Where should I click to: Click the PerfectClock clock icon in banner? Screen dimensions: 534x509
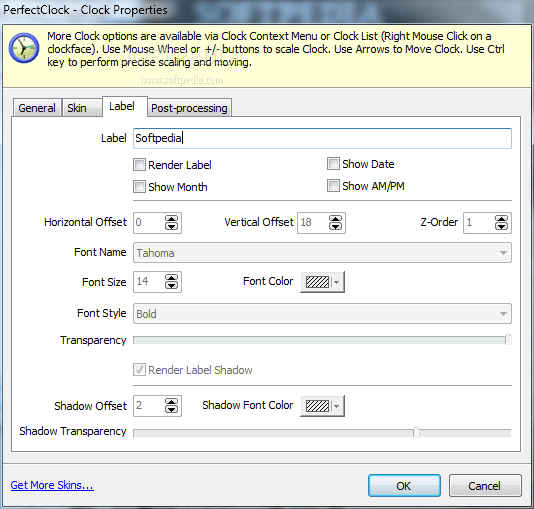[23, 48]
